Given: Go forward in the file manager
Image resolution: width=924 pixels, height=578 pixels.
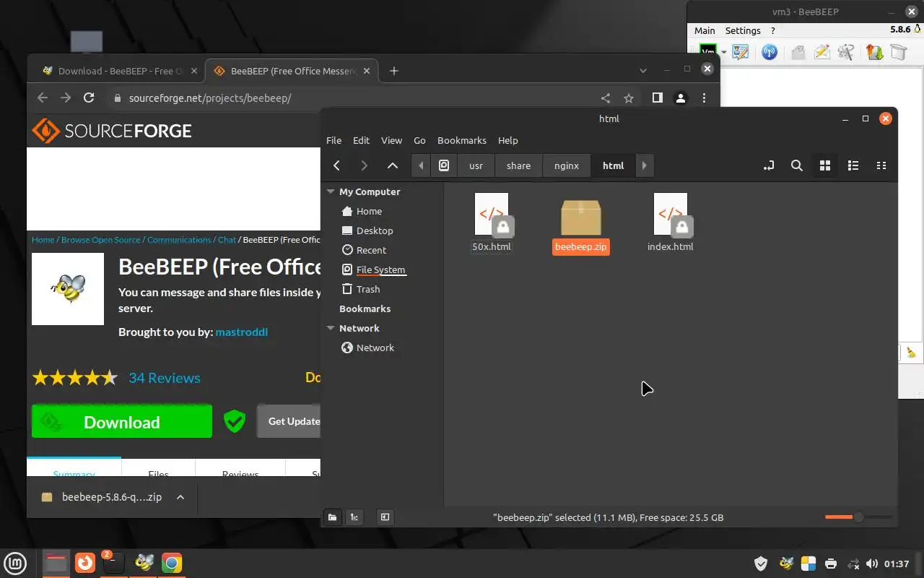Looking at the screenshot, I should pyautogui.click(x=364, y=165).
